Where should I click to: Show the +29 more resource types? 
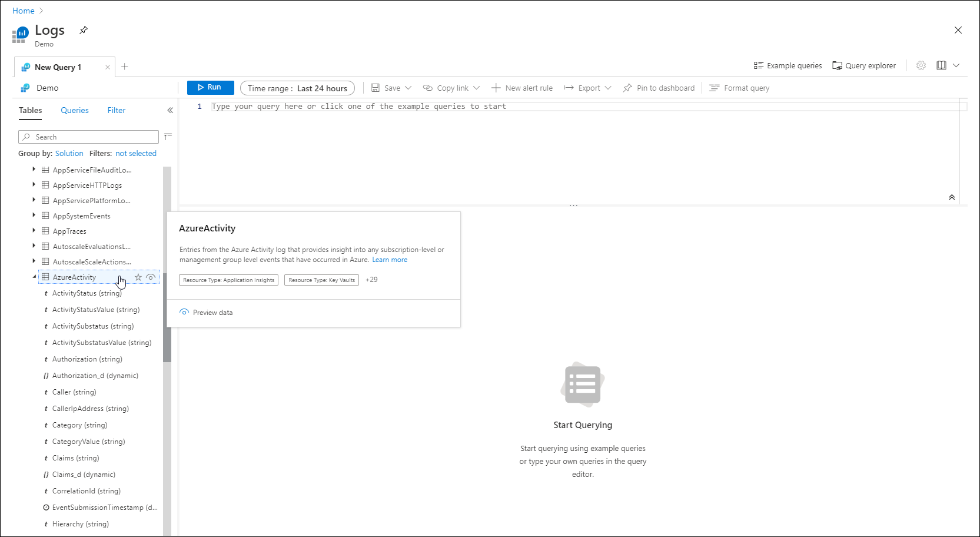point(371,280)
